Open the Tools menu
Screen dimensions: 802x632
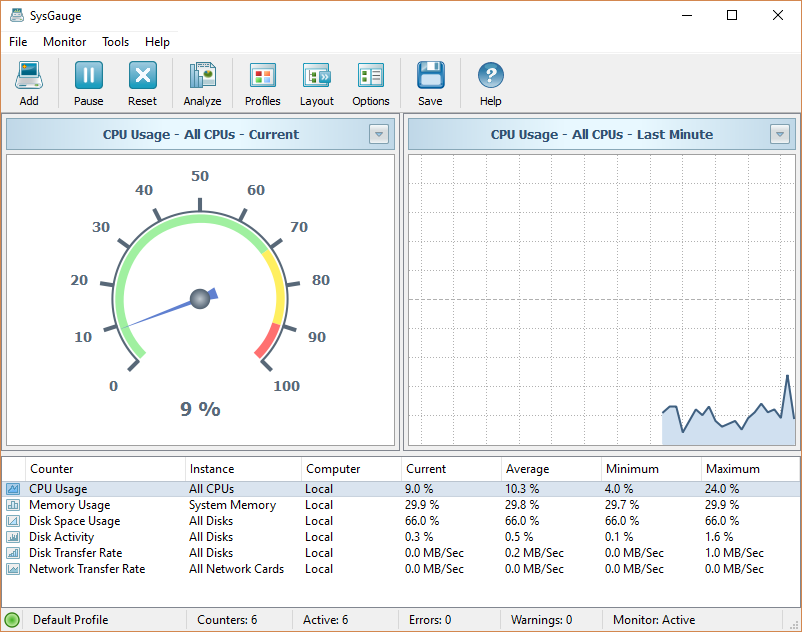(115, 42)
